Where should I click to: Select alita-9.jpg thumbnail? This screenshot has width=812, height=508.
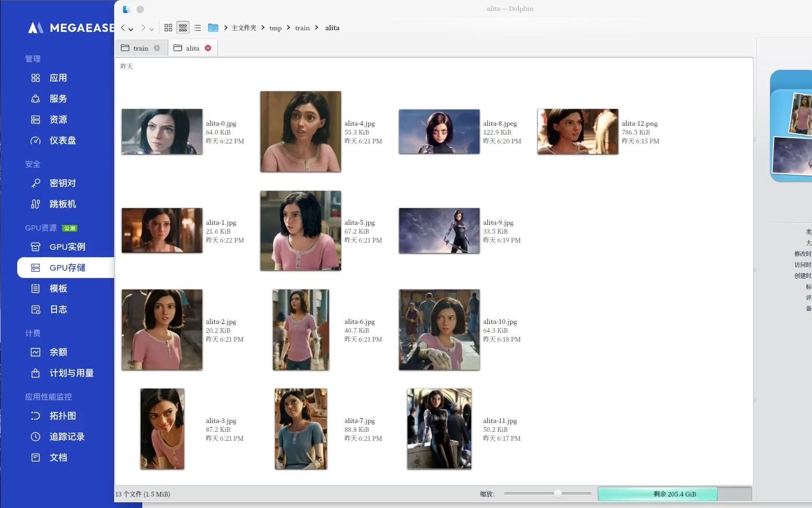(439, 231)
